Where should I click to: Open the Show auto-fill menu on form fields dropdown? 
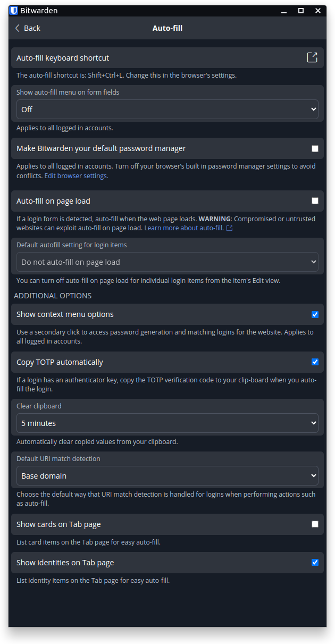pyautogui.click(x=167, y=110)
